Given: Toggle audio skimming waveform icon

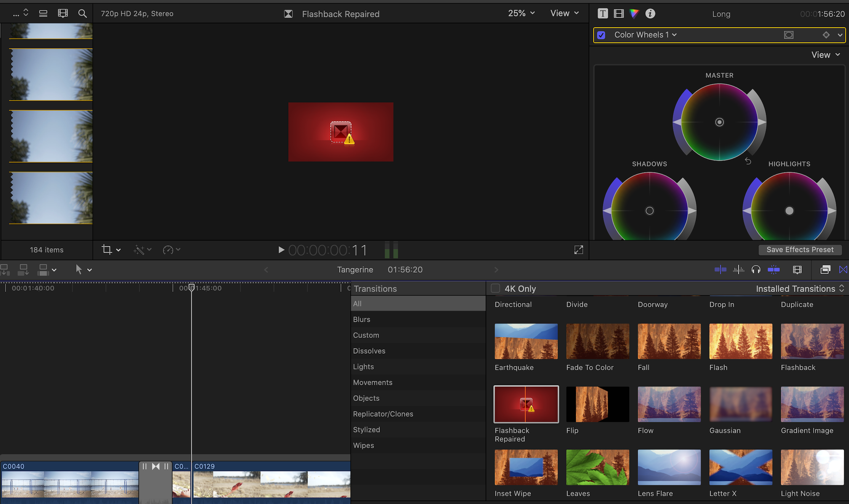Looking at the screenshot, I should 738,270.
